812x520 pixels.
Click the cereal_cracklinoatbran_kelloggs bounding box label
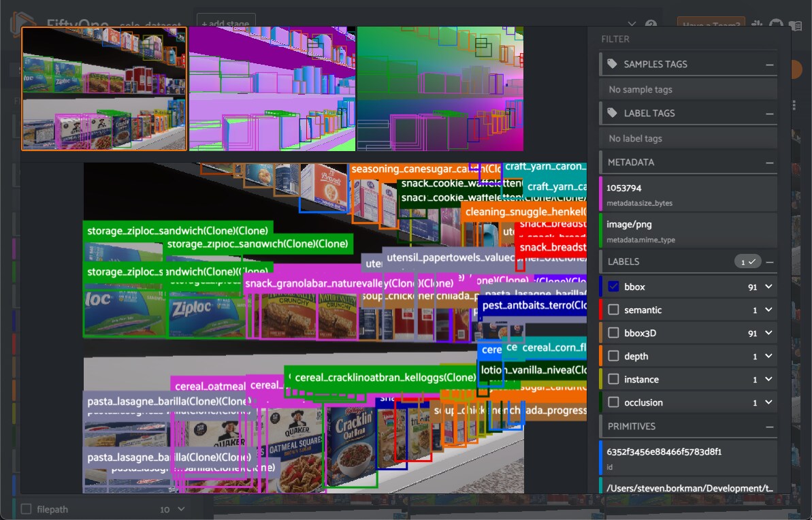coord(383,378)
